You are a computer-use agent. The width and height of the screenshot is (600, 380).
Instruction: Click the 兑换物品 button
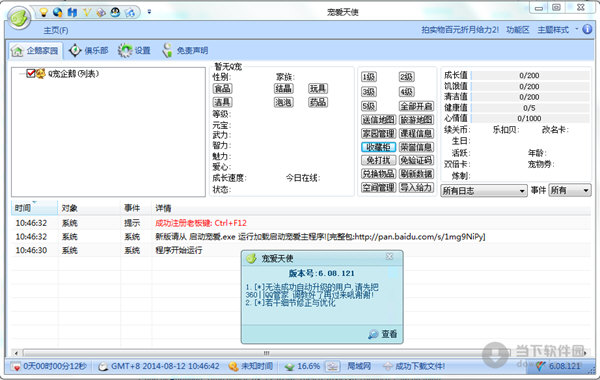[378, 174]
